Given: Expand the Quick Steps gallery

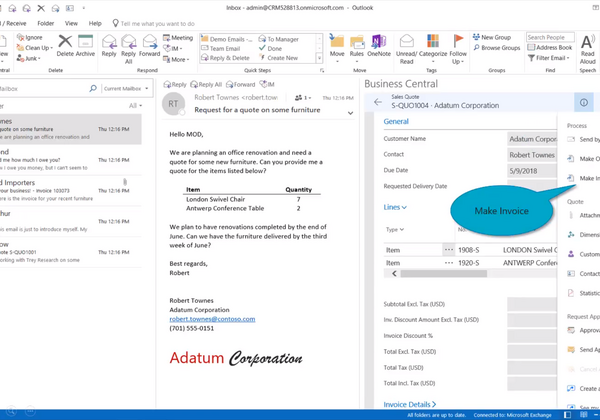Looking at the screenshot, I should 319,58.
